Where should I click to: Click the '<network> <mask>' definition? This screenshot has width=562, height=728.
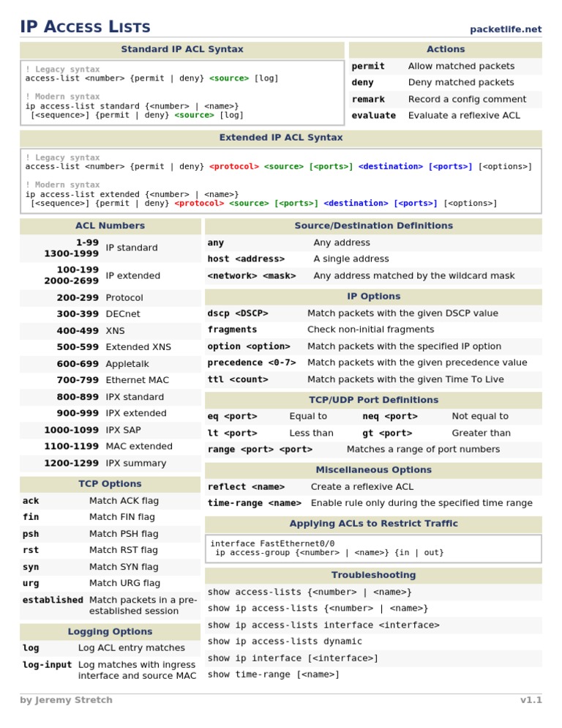click(252, 275)
